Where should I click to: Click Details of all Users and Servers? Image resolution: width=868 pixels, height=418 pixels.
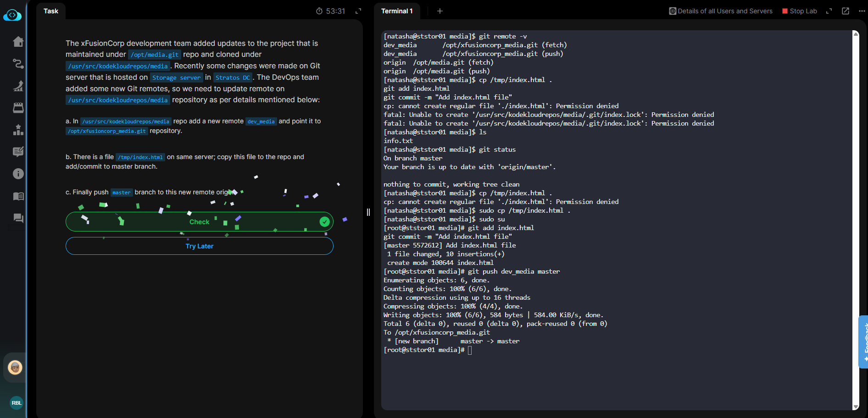click(x=721, y=11)
